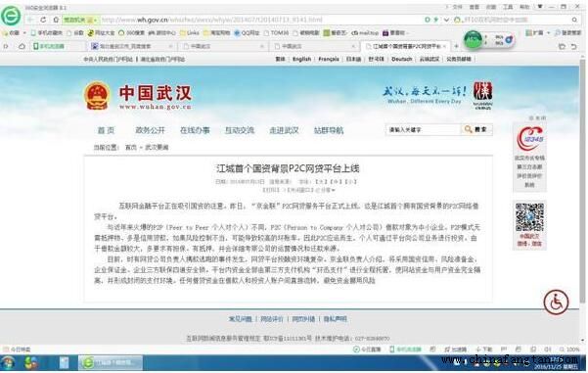The height and width of the screenshot is (373, 588).
Task: Click the English language link
Action: coord(301,59)
